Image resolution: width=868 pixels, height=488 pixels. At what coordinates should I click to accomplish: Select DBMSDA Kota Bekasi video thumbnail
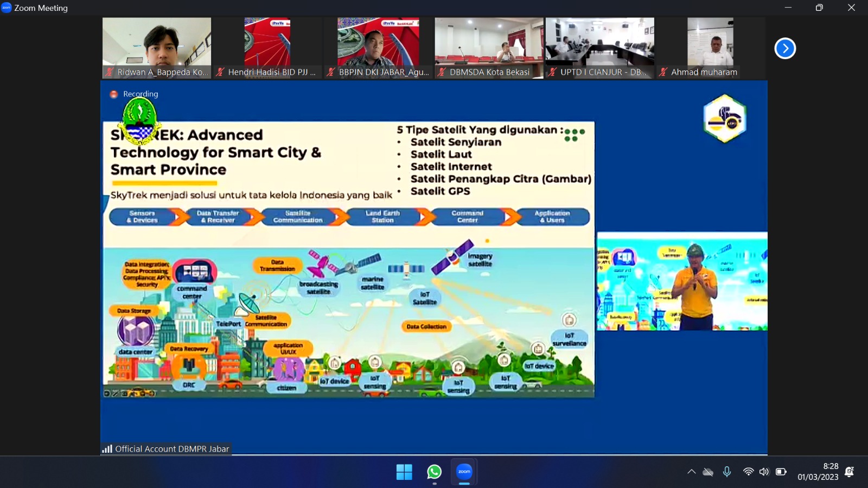(489, 48)
